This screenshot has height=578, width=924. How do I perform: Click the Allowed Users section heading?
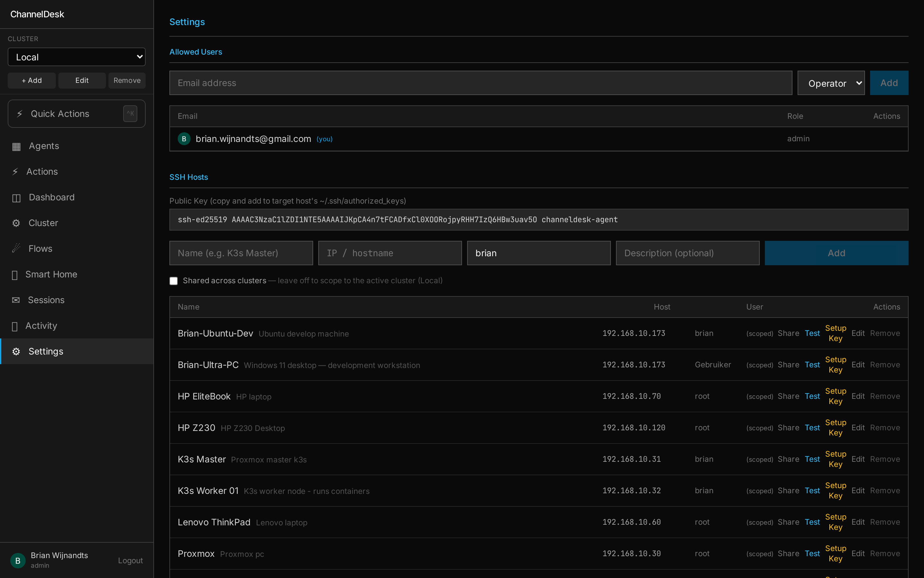coord(195,52)
